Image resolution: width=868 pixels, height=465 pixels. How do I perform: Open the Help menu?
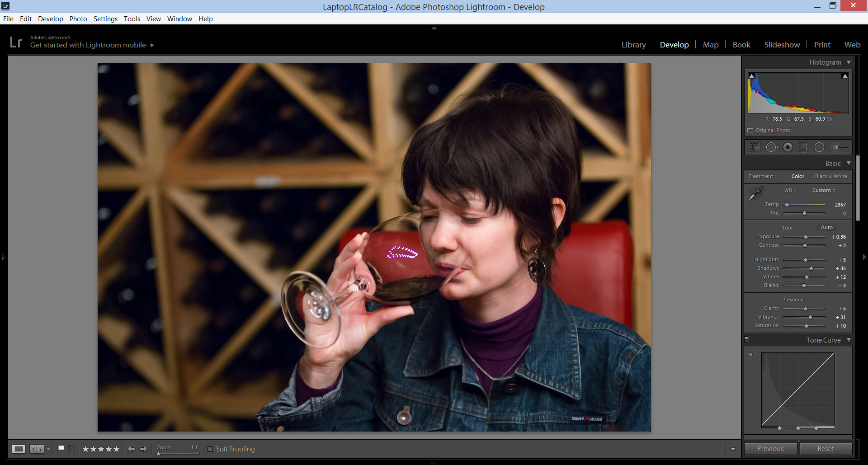coord(206,19)
